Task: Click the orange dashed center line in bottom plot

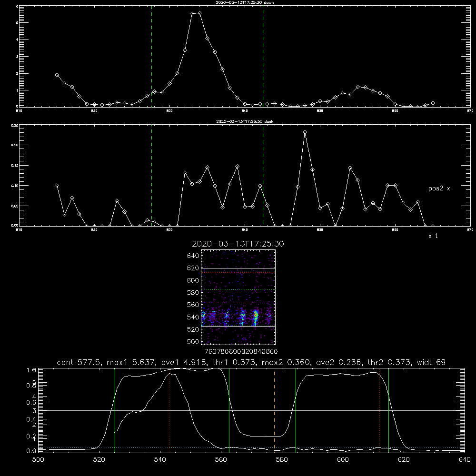Action: click(x=275, y=410)
